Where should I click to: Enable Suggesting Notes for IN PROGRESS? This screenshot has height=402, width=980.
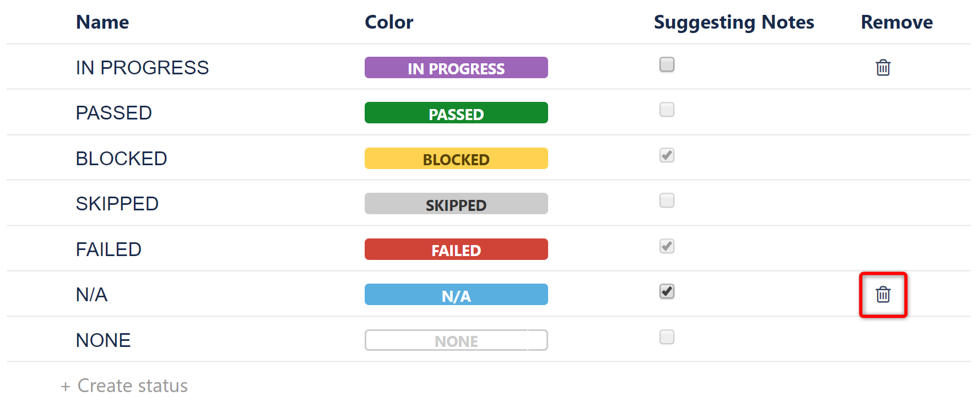point(667,64)
